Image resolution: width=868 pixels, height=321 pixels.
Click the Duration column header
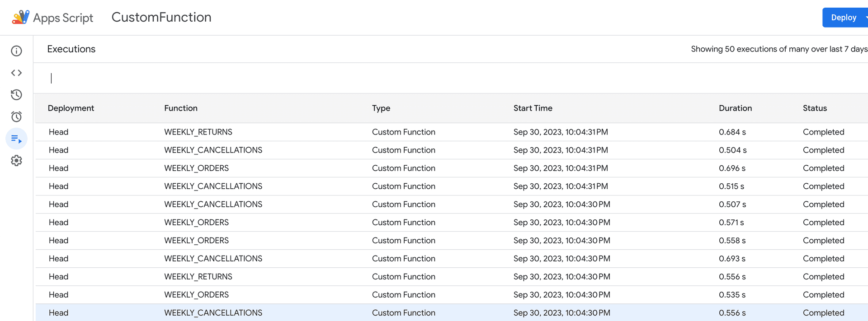(x=736, y=108)
